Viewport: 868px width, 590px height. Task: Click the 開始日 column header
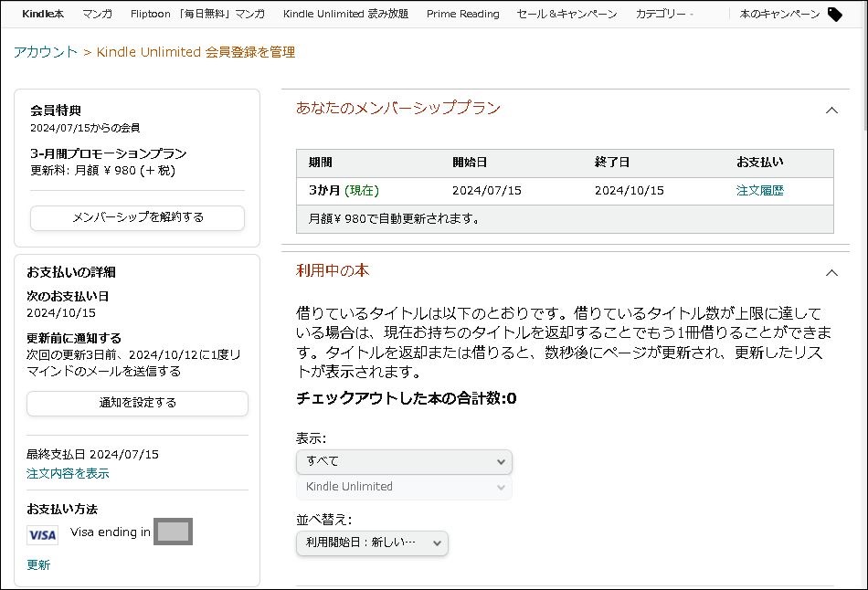[x=470, y=163]
